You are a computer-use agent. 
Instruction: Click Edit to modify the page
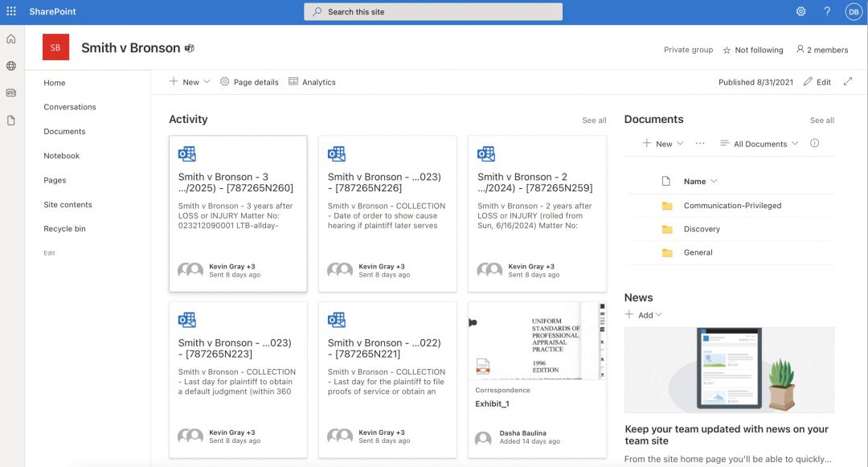pyautogui.click(x=823, y=81)
